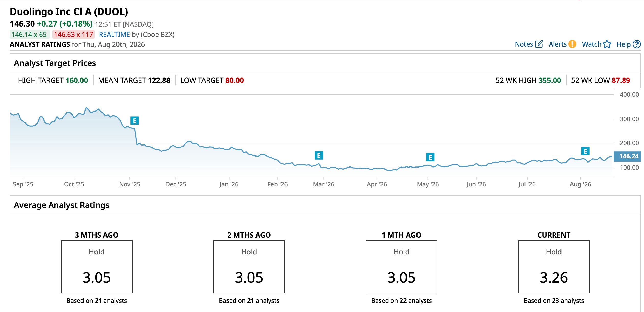Click the pencil icon next to Notes
This screenshot has height=312, width=644.
point(539,44)
